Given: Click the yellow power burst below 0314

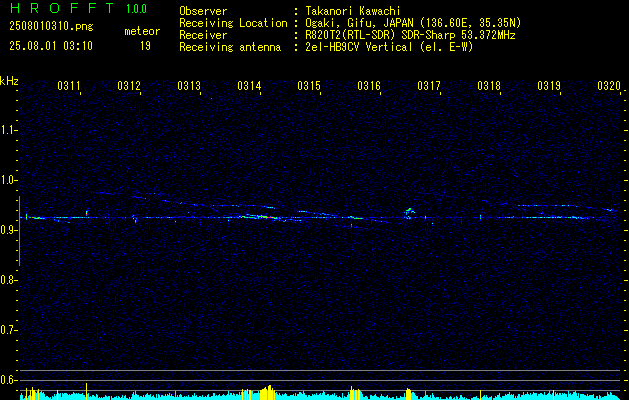Looking at the screenshot, I should coord(266,392).
